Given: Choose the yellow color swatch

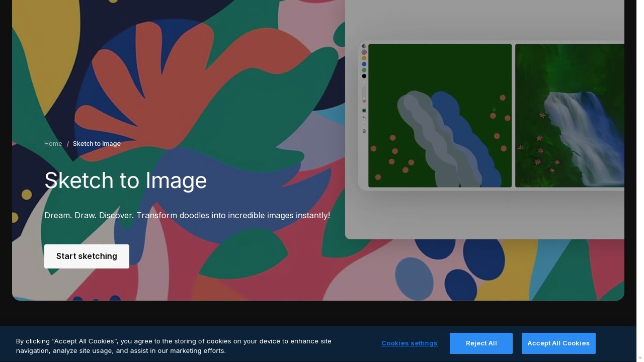Looking at the screenshot, I should (364, 58).
